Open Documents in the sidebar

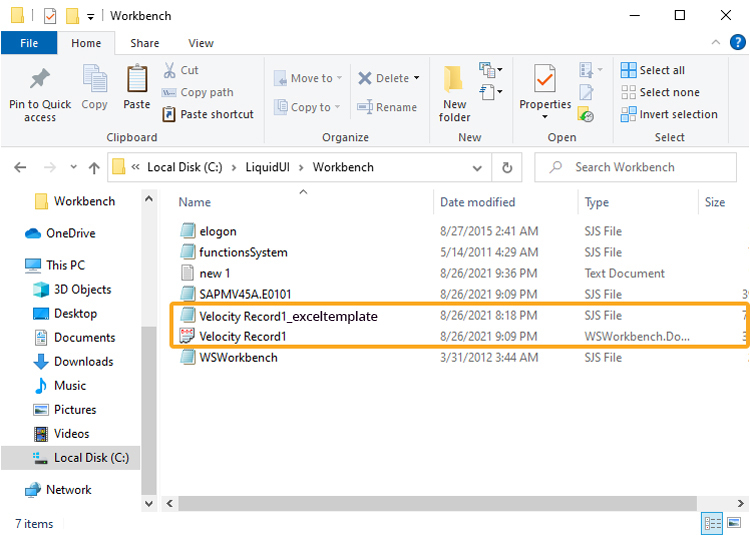(x=75, y=338)
